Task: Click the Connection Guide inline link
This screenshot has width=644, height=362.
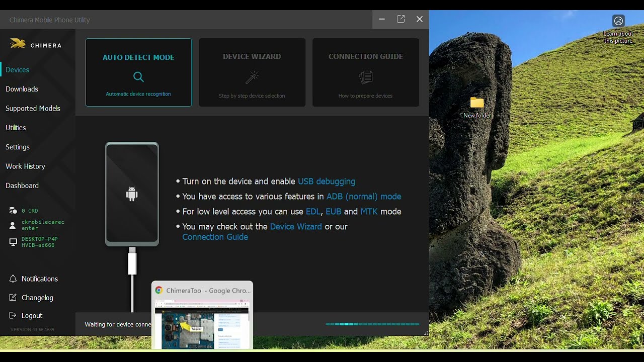Action: 215,237
